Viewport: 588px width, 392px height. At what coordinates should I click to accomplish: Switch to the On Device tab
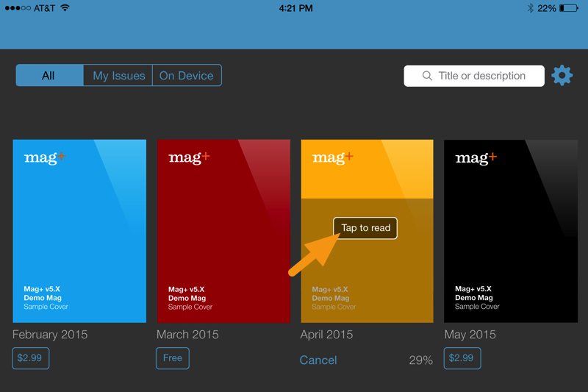[187, 76]
